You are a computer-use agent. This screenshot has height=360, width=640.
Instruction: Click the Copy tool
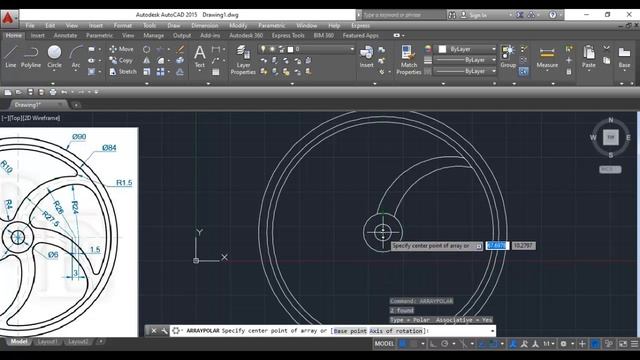click(x=121, y=60)
